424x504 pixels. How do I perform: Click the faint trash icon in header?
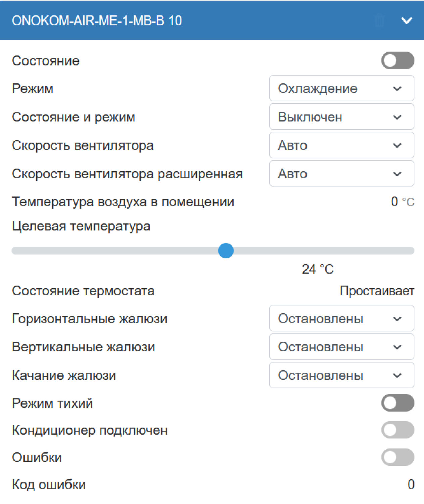[x=379, y=20]
